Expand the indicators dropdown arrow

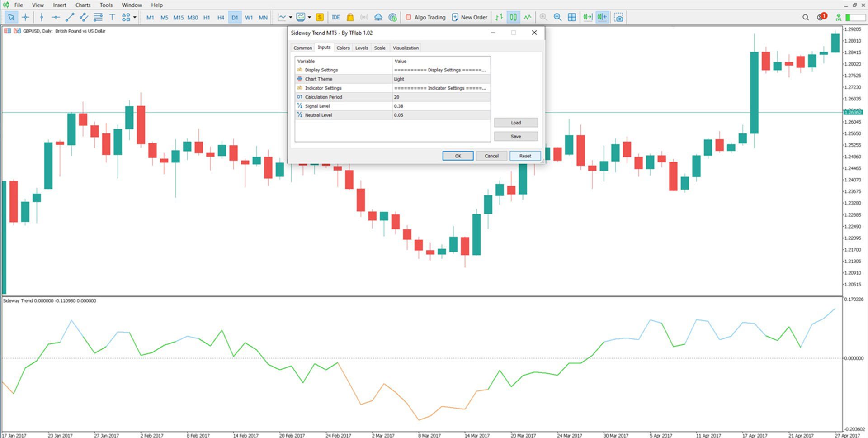click(290, 17)
